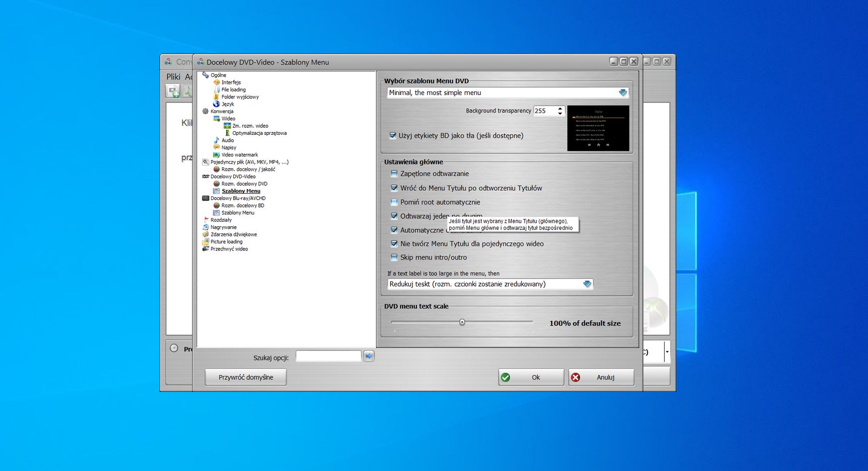Select the Rozdziały flag icon
868x471 pixels.
tap(205, 220)
